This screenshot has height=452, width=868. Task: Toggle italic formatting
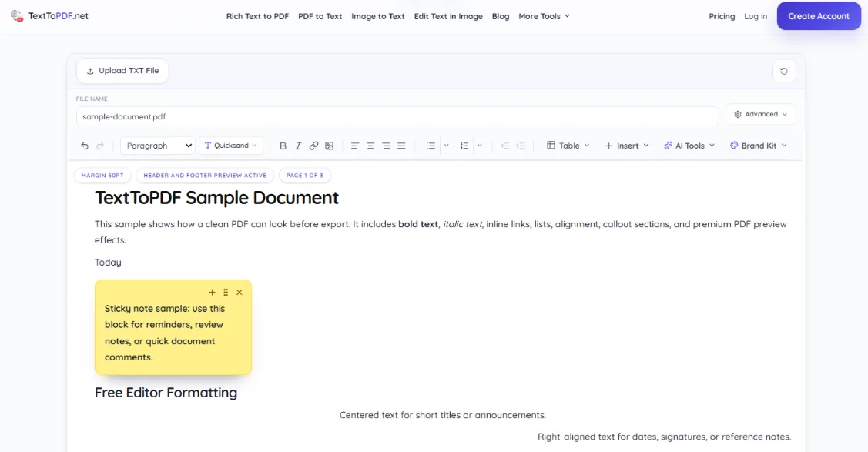(298, 146)
